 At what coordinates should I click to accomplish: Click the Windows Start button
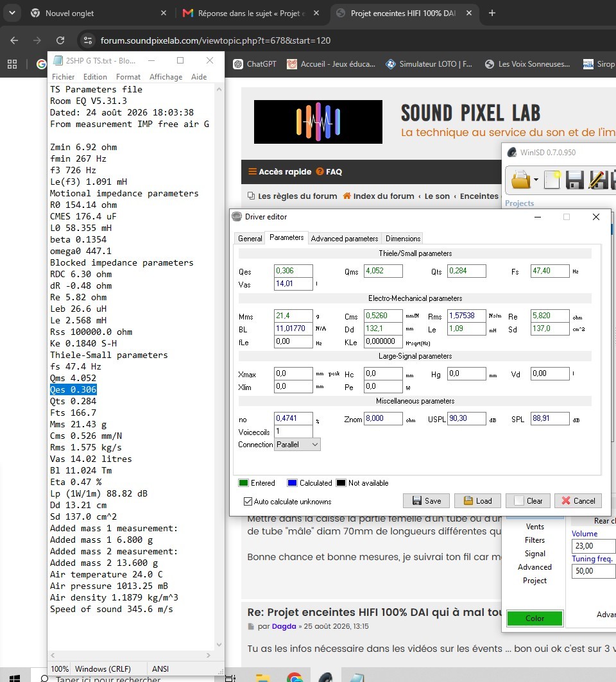tap(14, 678)
